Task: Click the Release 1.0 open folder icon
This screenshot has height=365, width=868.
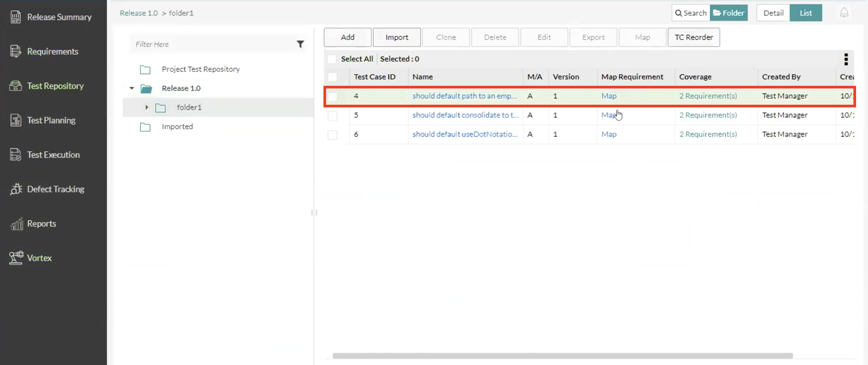Action: click(x=146, y=89)
